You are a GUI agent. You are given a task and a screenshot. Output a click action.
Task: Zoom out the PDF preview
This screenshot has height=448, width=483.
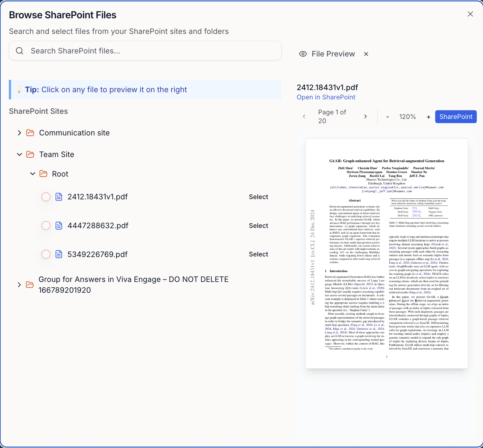coord(388,117)
